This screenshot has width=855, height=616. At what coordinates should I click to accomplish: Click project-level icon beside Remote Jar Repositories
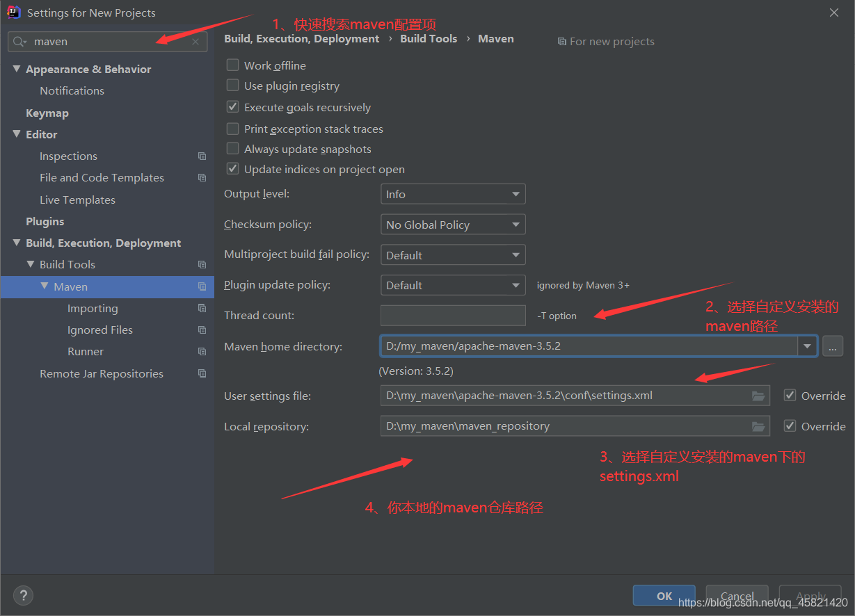202,374
